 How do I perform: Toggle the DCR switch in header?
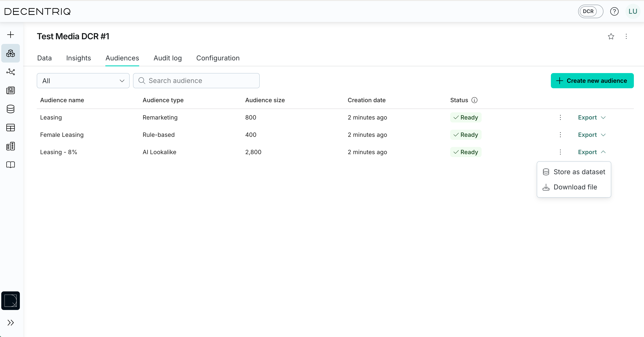click(590, 11)
